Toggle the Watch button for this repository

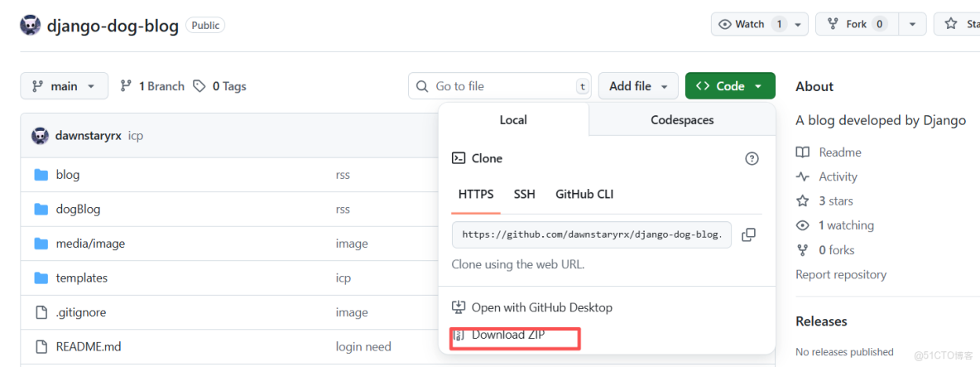tap(749, 24)
